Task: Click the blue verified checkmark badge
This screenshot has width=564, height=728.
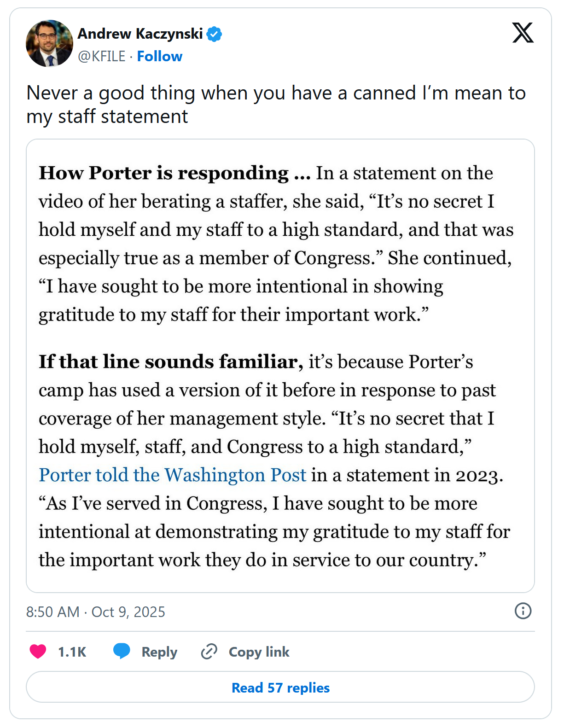Action: (214, 34)
